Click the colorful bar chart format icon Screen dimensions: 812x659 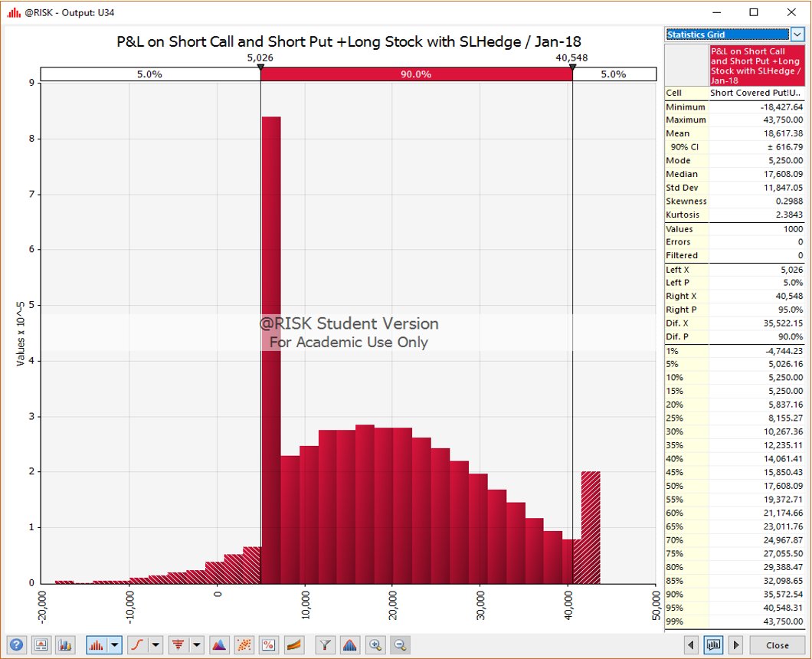coord(65,645)
